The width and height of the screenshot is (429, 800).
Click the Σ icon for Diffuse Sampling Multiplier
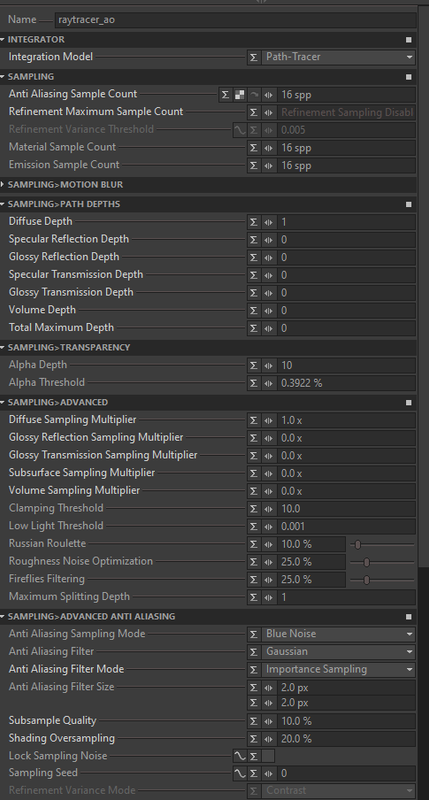click(254, 420)
